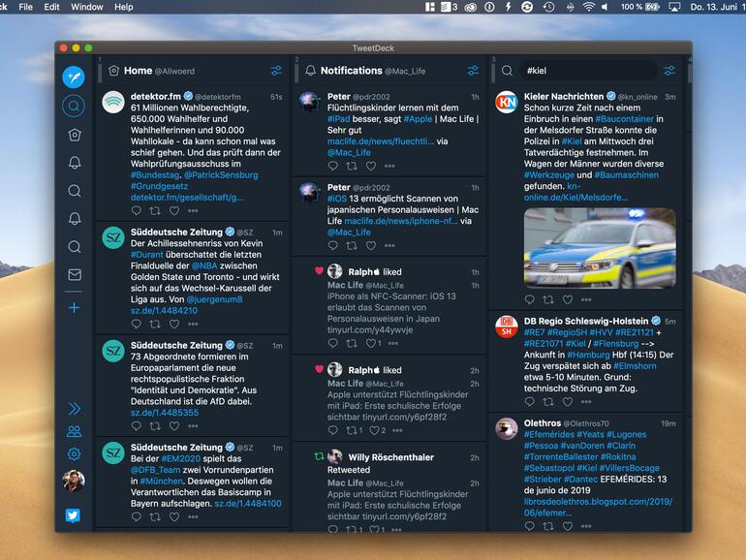Screen dimensions: 746x560
Task: Click the compose new Tweet button
Action: (74, 78)
